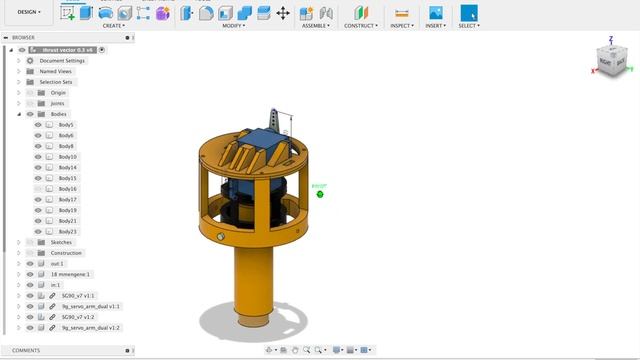Select the Offset Face tool icon

(x=264, y=13)
